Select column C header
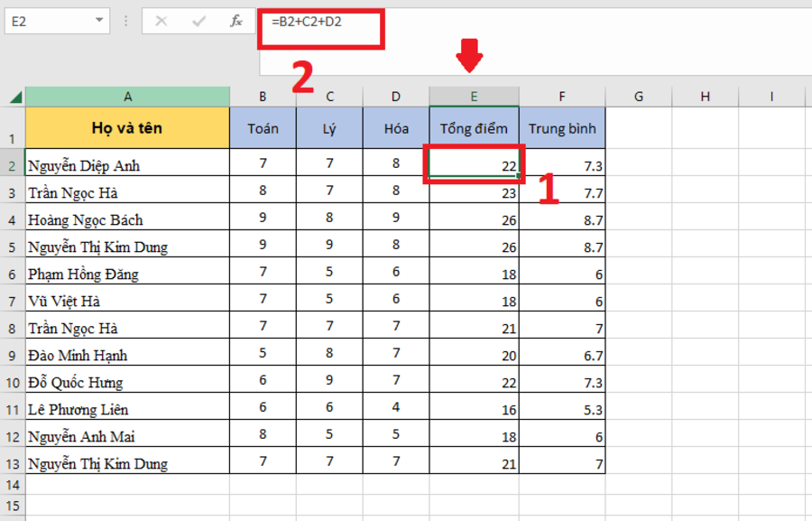The image size is (812, 521). [x=329, y=97]
